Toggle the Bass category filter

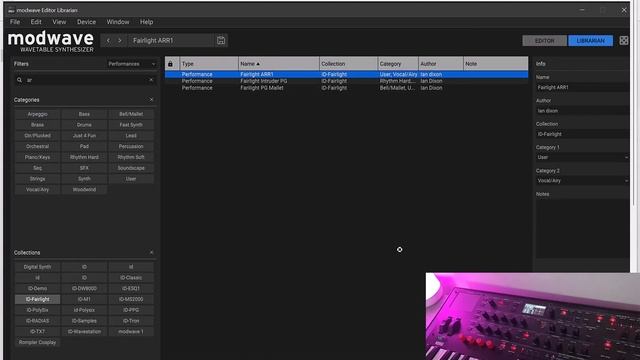84,114
